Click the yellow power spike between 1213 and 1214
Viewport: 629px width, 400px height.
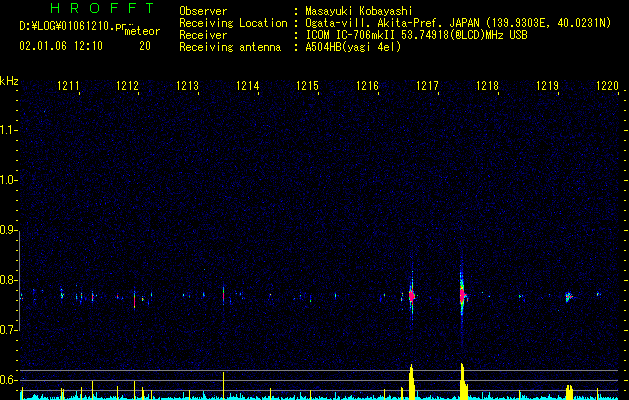pyautogui.click(x=223, y=386)
